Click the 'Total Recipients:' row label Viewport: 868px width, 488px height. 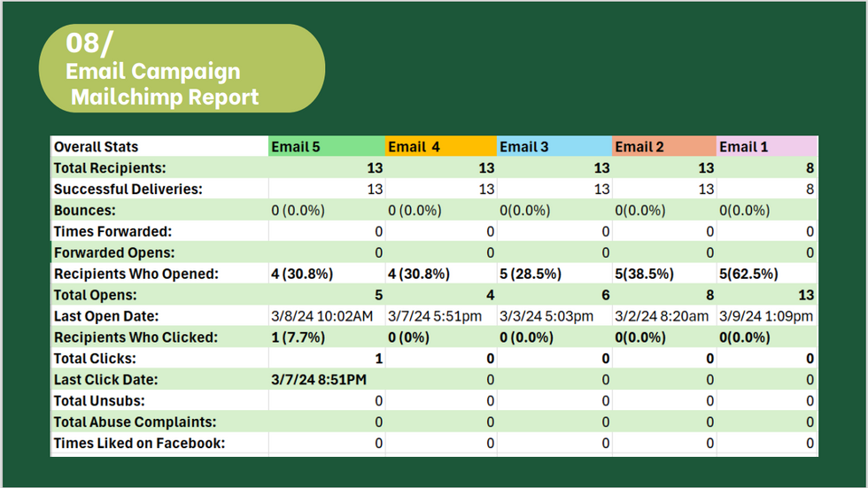coord(110,167)
